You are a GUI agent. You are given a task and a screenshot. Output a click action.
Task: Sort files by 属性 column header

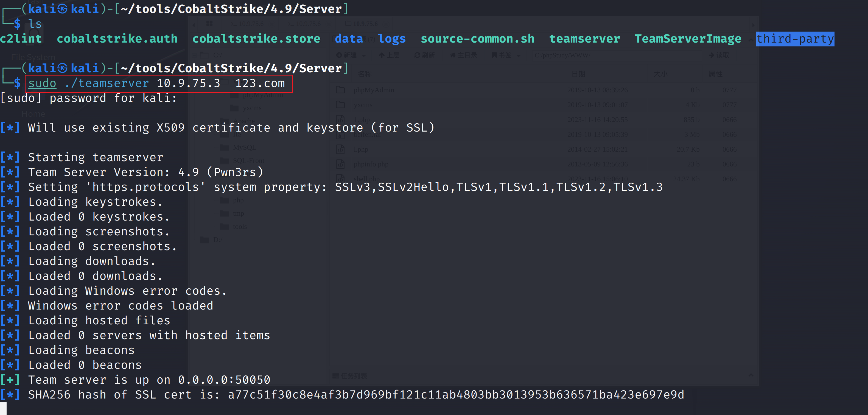click(x=715, y=74)
